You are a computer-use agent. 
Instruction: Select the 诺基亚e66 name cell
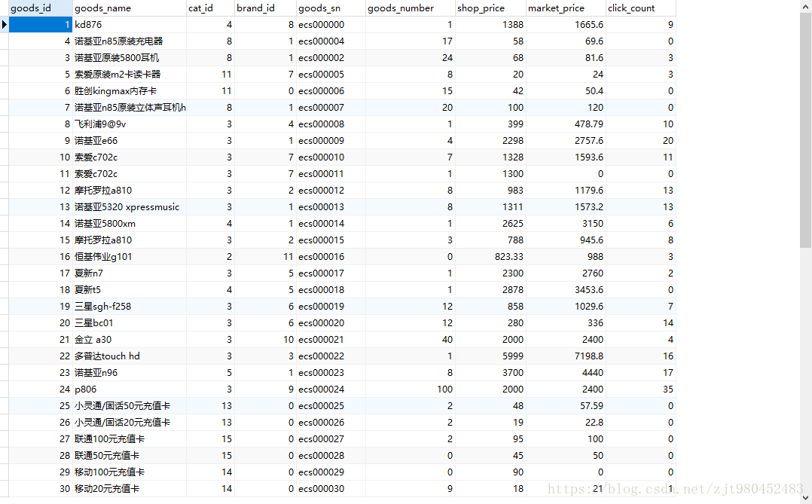coord(130,140)
